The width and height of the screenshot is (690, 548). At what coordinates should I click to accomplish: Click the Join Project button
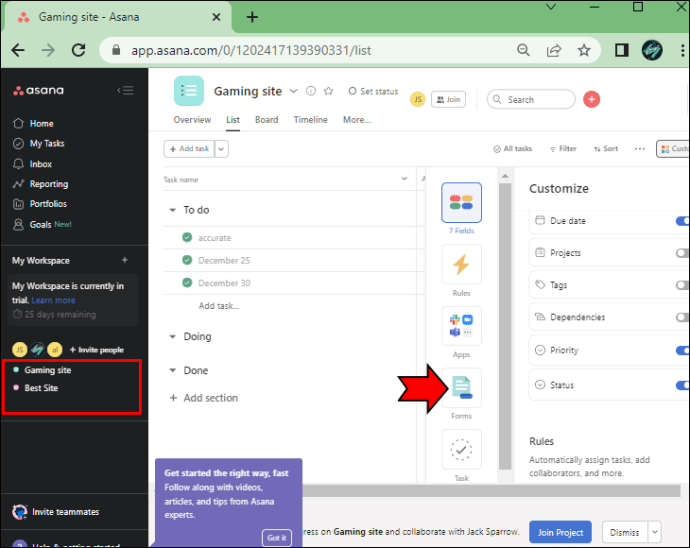pos(560,532)
